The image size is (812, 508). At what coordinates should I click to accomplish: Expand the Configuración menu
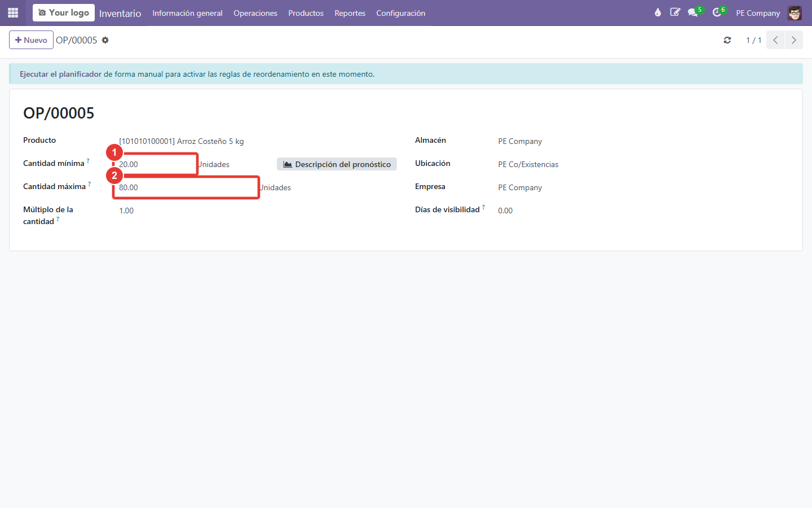coord(401,13)
